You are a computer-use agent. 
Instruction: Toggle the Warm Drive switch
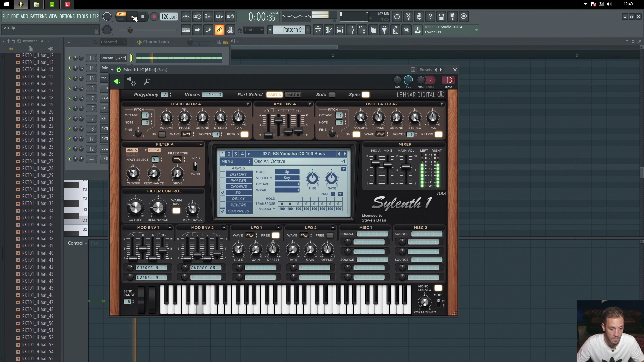click(x=176, y=211)
